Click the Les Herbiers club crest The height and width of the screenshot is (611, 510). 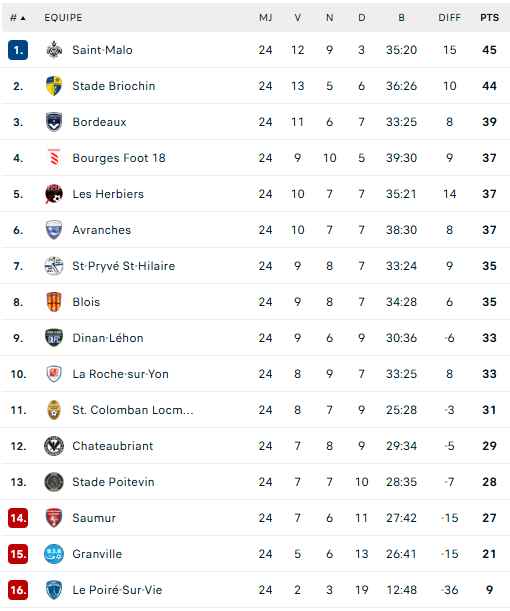(x=54, y=194)
